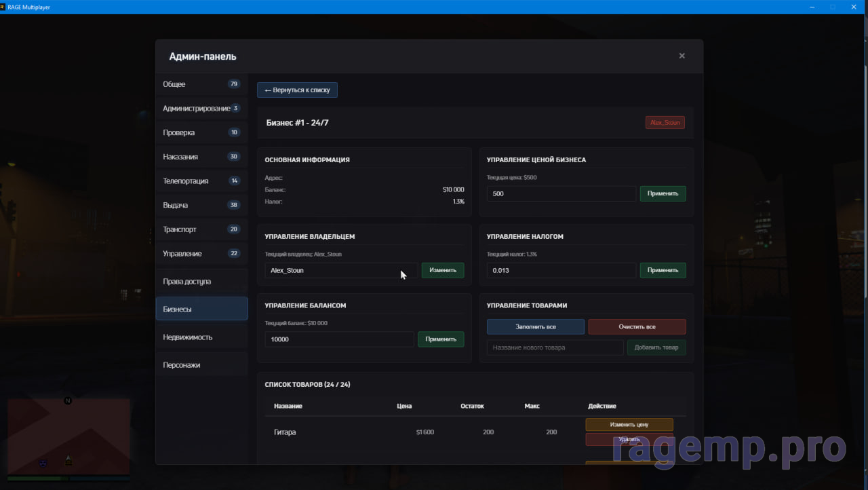Apply the tax value 0.013
Image resolution: width=868 pixels, height=490 pixels.
[663, 270]
